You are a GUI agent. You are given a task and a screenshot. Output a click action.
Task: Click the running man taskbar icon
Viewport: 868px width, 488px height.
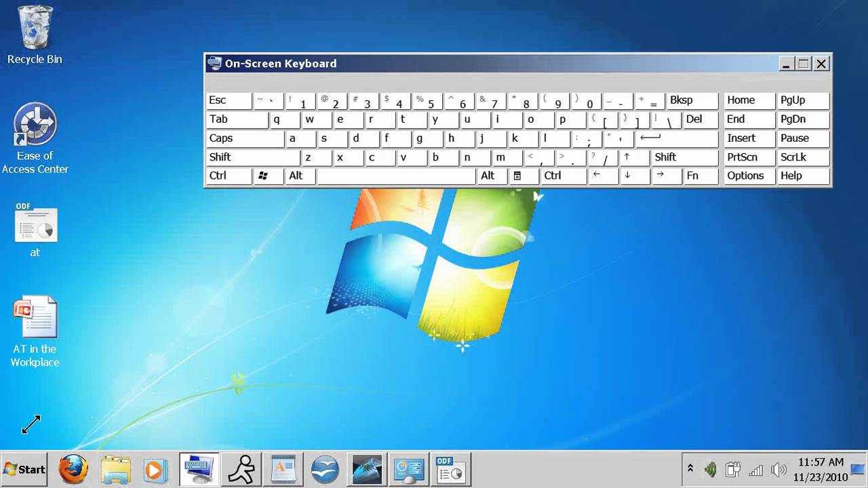(x=241, y=469)
